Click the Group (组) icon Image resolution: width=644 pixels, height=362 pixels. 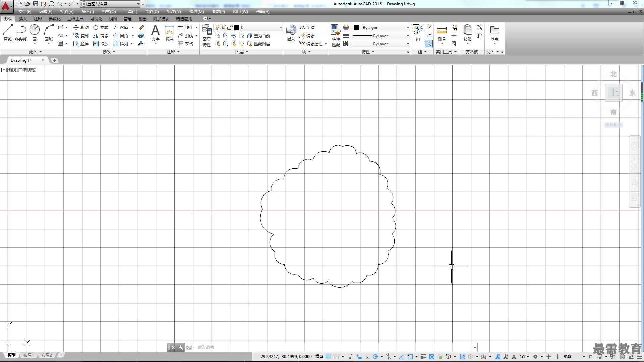(x=418, y=33)
